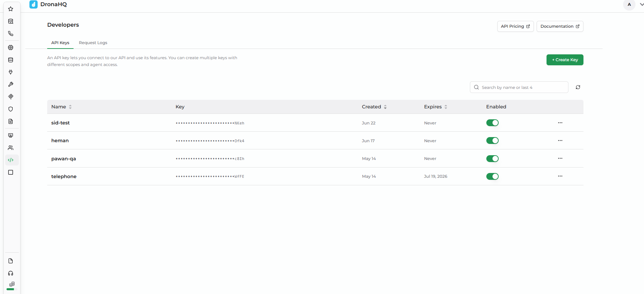Switch to the Request Logs tab

[93, 43]
